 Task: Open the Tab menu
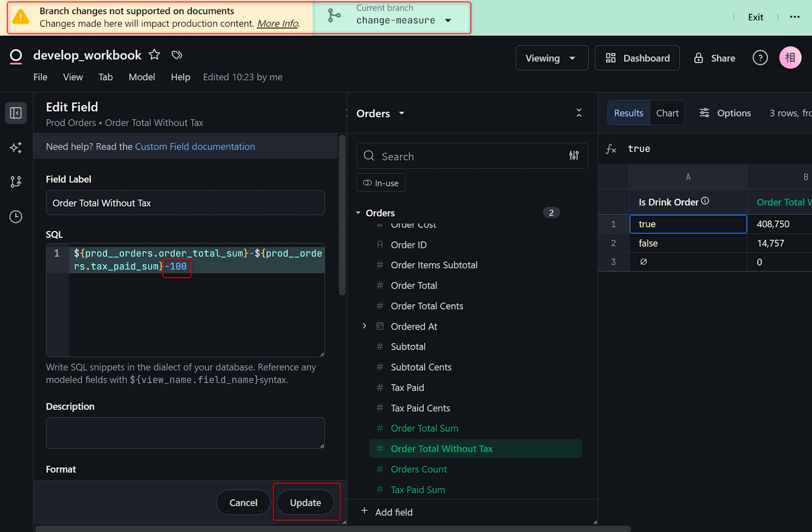(106, 77)
